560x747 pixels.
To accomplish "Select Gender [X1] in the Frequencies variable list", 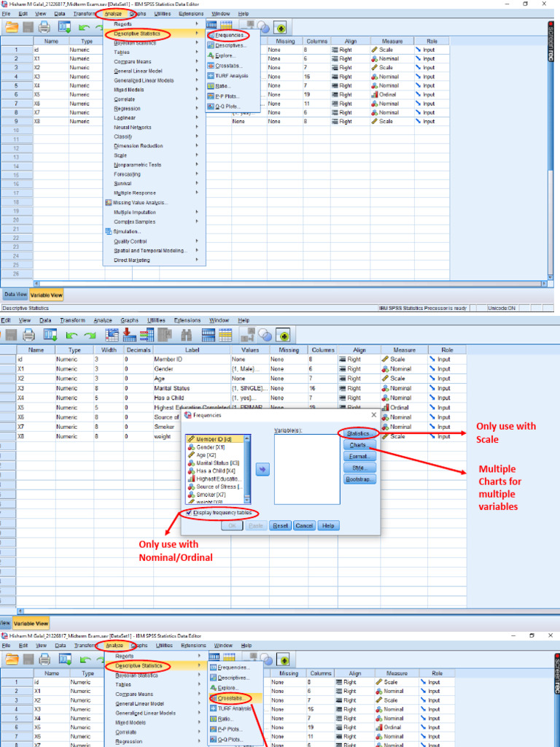I will [x=215, y=447].
